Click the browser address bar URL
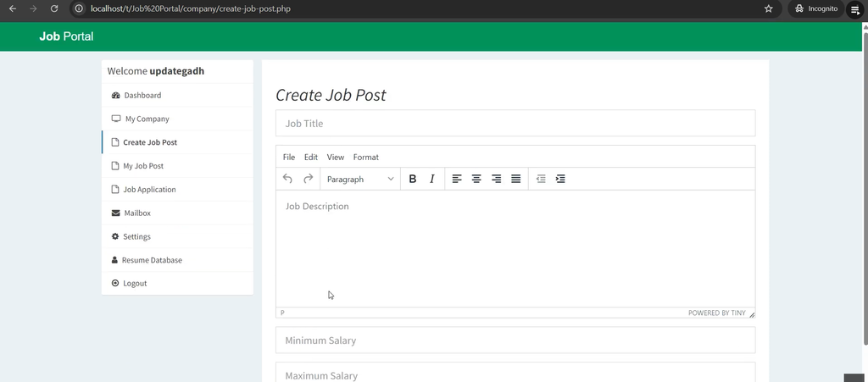Viewport: 868px width, 382px height. pyautogui.click(x=191, y=8)
